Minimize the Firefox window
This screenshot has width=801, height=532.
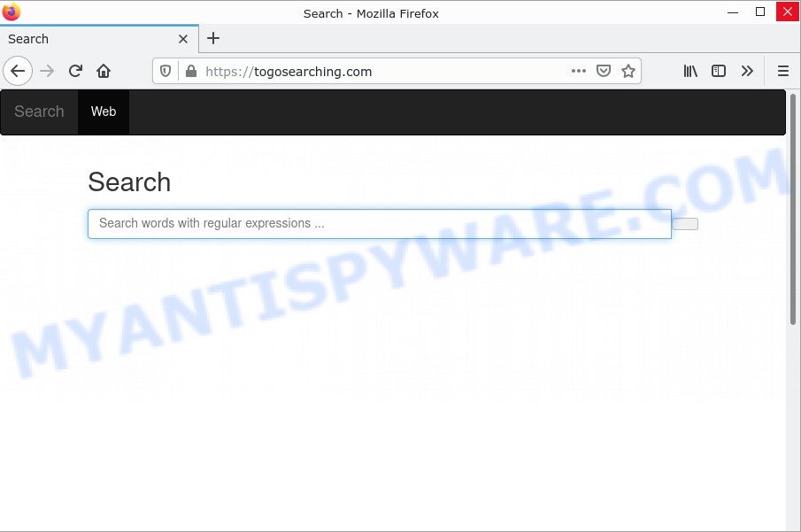(x=733, y=12)
